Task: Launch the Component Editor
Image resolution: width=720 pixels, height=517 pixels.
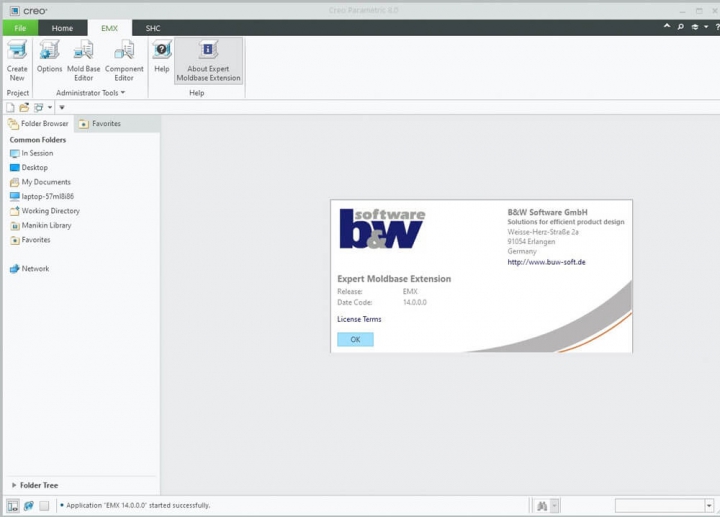Action: point(124,61)
